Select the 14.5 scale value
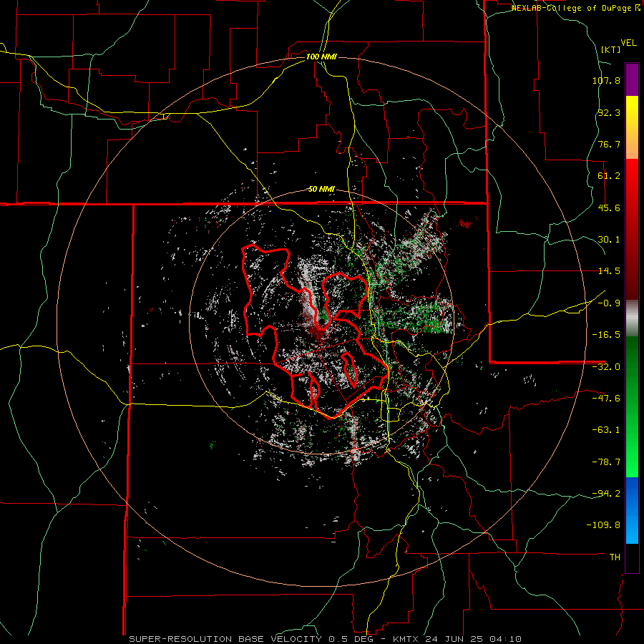Image resolution: width=644 pixels, height=644 pixels. pyautogui.click(x=609, y=271)
